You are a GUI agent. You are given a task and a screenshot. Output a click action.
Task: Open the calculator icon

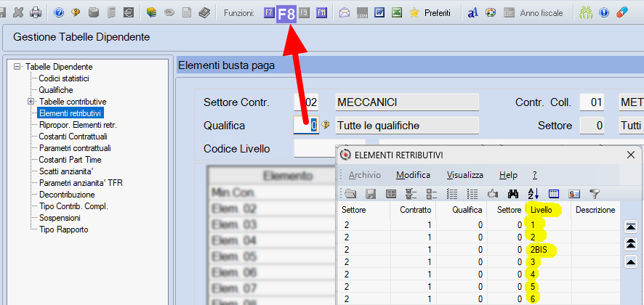[111, 13]
